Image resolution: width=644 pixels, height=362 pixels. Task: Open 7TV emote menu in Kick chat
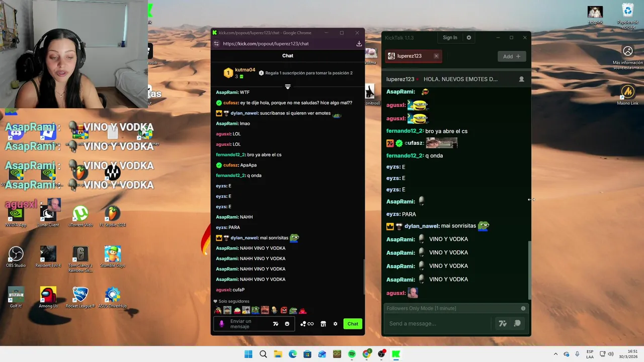click(x=276, y=324)
